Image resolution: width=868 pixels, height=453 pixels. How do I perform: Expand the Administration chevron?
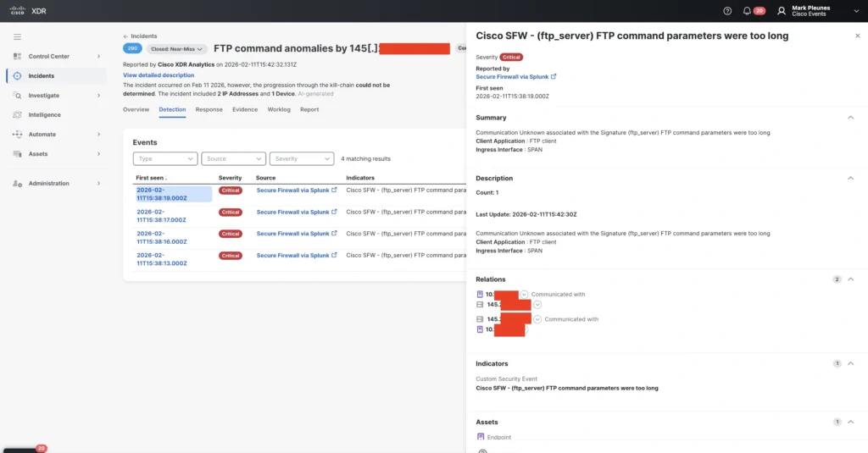(98, 183)
